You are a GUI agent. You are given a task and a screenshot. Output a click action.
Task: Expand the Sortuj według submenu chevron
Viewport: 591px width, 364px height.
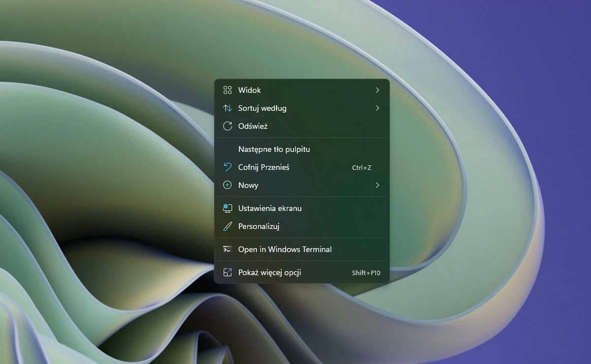[377, 108]
